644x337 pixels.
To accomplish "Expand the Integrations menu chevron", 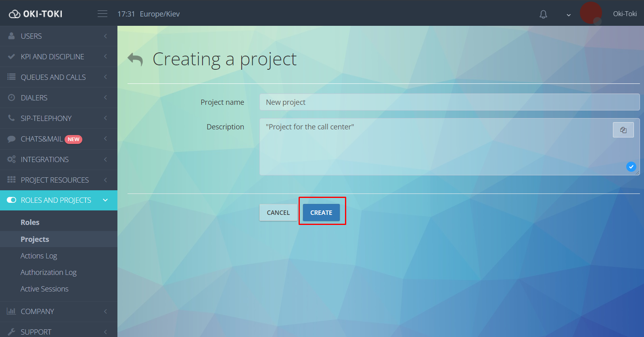I will pyautogui.click(x=105, y=159).
